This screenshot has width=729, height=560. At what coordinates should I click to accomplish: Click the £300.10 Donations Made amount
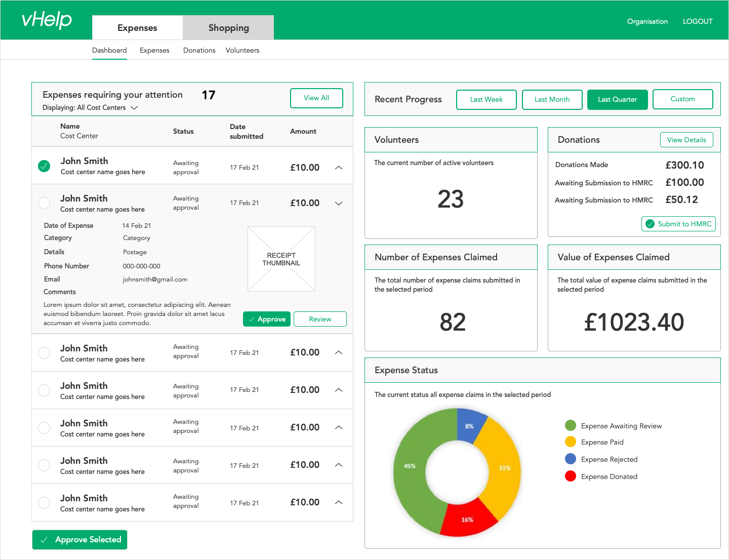[x=684, y=165]
